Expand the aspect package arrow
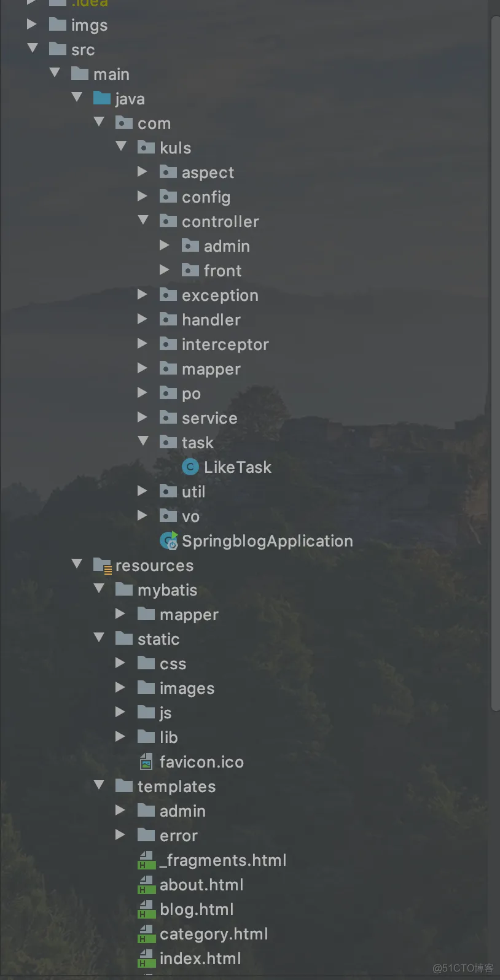Viewport: 500px width, 980px height. tap(143, 172)
